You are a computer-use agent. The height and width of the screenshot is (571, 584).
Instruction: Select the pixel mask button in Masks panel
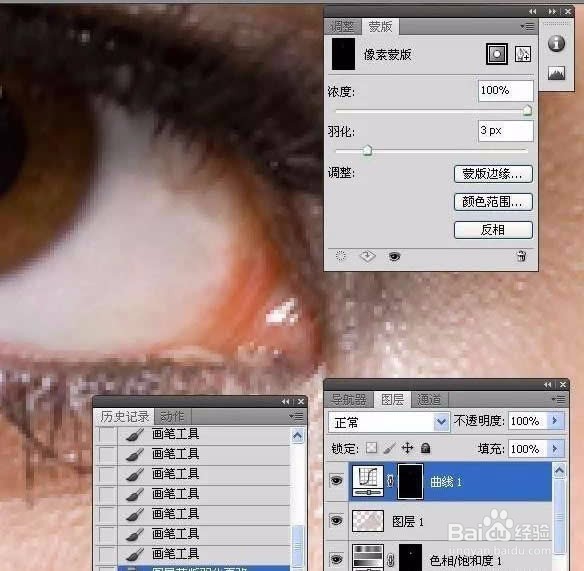click(496, 54)
